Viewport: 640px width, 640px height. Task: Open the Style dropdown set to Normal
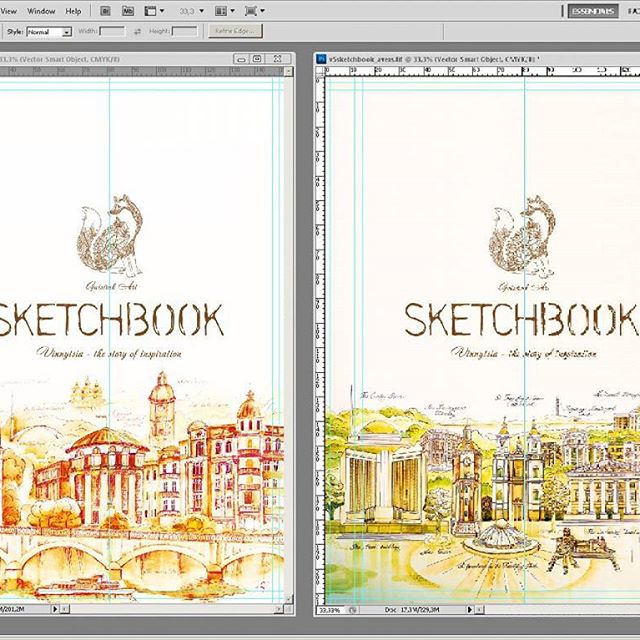[49, 31]
